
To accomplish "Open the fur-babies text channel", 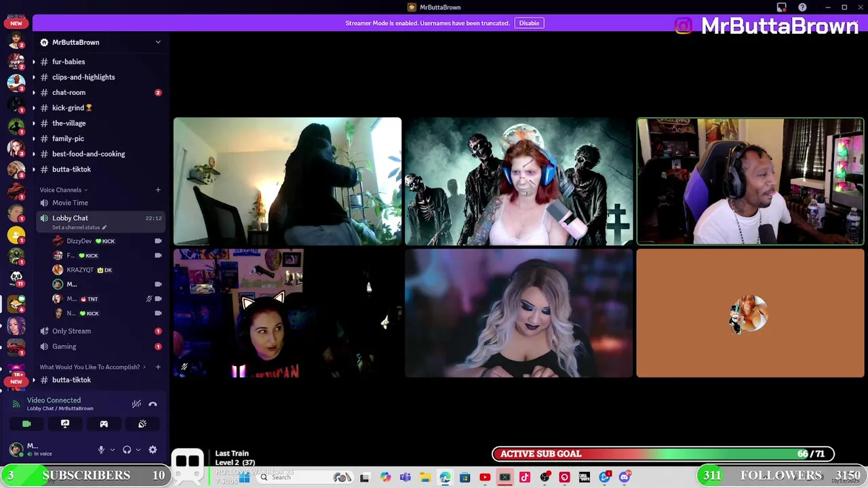I will [x=101, y=62].
